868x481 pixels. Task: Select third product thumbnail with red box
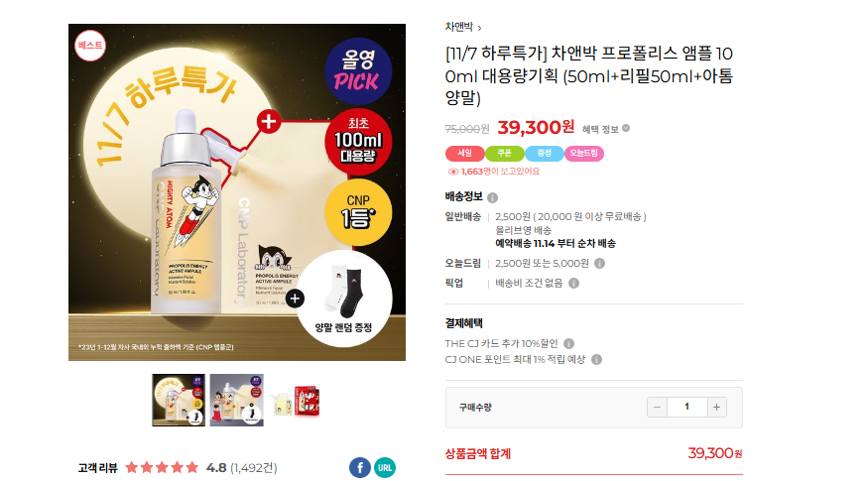point(295,401)
